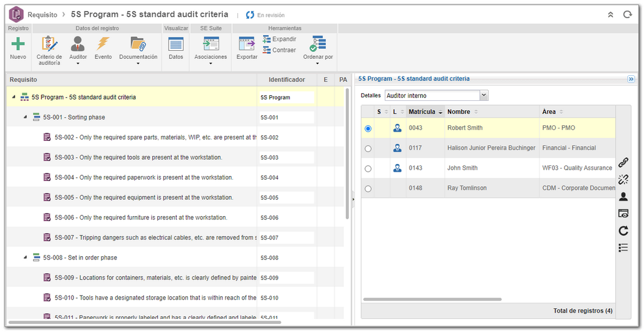Viewport: 644px width, 332px height.
Task: Click the reload icon in right sidebar
Action: [623, 231]
